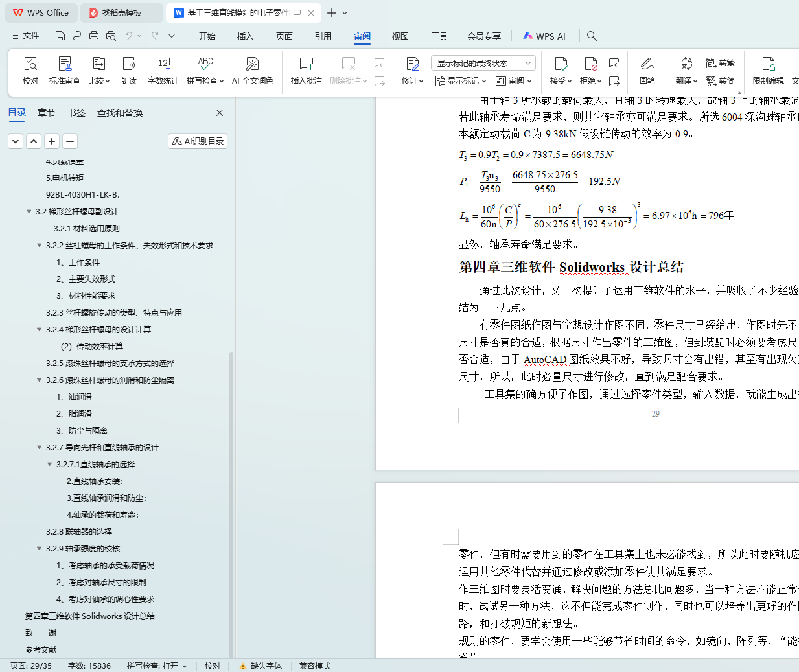This screenshot has height=672, width=799.
Task: Convert text with 转繁 button
Action: pyautogui.click(x=721, y=63)
